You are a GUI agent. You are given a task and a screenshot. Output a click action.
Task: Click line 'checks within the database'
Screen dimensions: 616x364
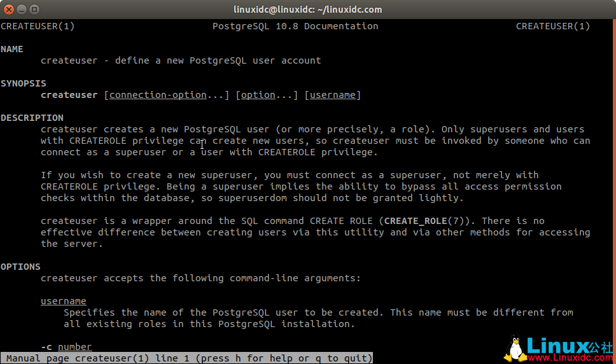pos(252,198)
